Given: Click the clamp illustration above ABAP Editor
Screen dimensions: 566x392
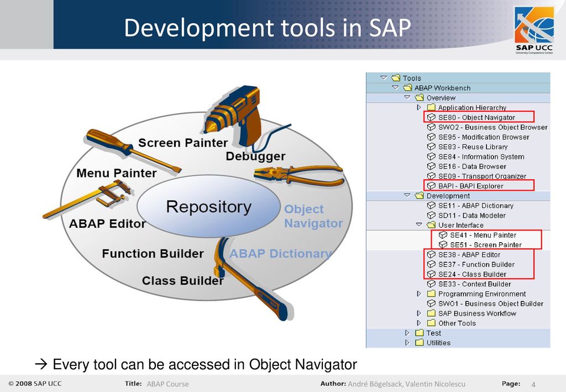Looking at the screenshot, I should click(x=87, y=198).
